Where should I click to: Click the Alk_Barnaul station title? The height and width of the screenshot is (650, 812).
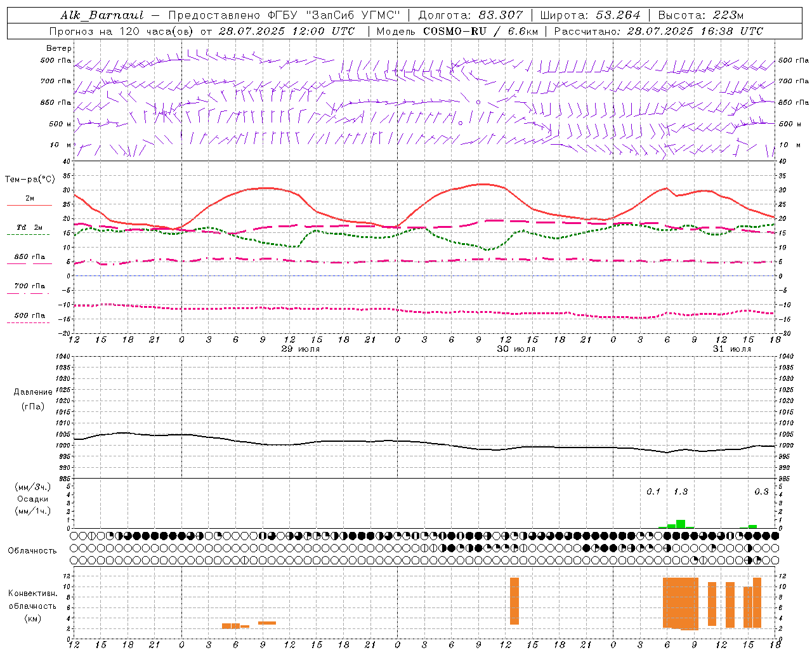102,15
